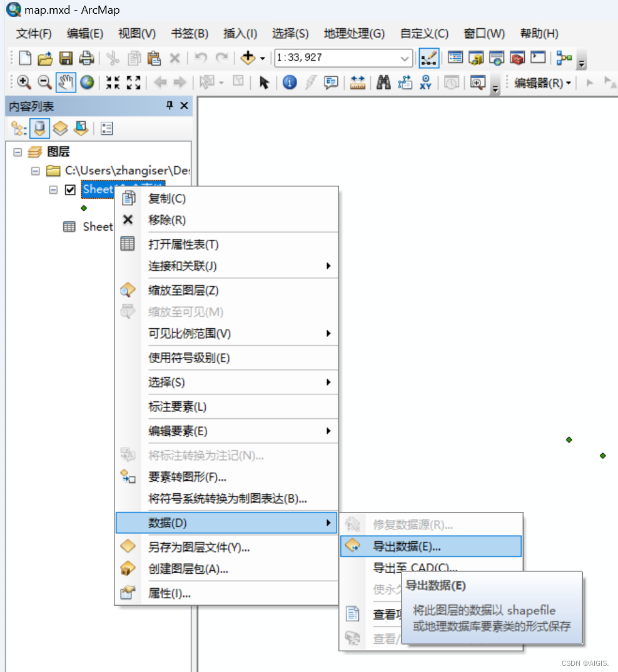Select the Zoom In tool
Image resolution: width=618 pixels, height=672 pixels.
pos(24,83)
